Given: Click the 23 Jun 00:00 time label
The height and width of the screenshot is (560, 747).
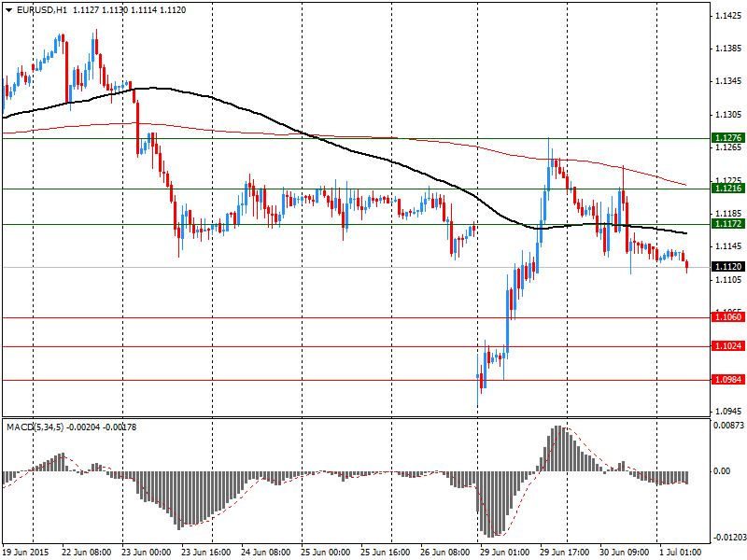Looking at the screenshot, I should [x=147, y=553].
